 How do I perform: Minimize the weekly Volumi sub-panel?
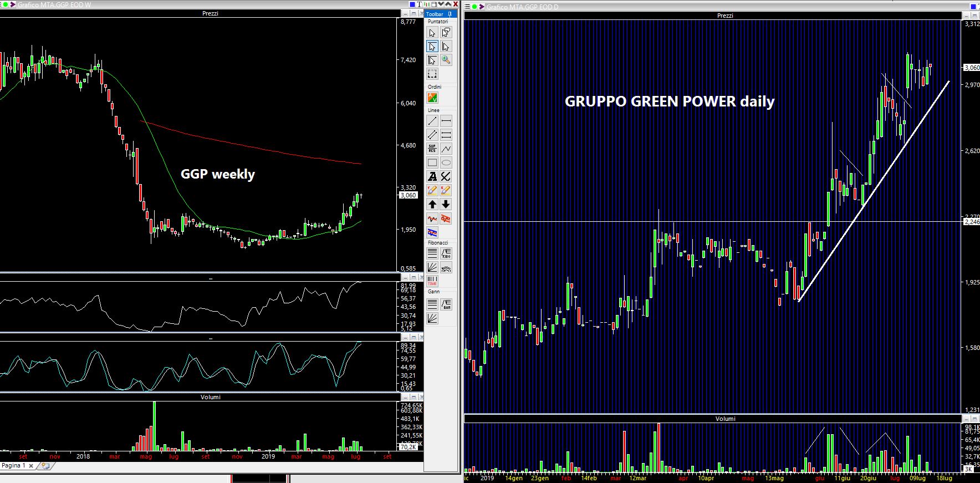(405, 397)
